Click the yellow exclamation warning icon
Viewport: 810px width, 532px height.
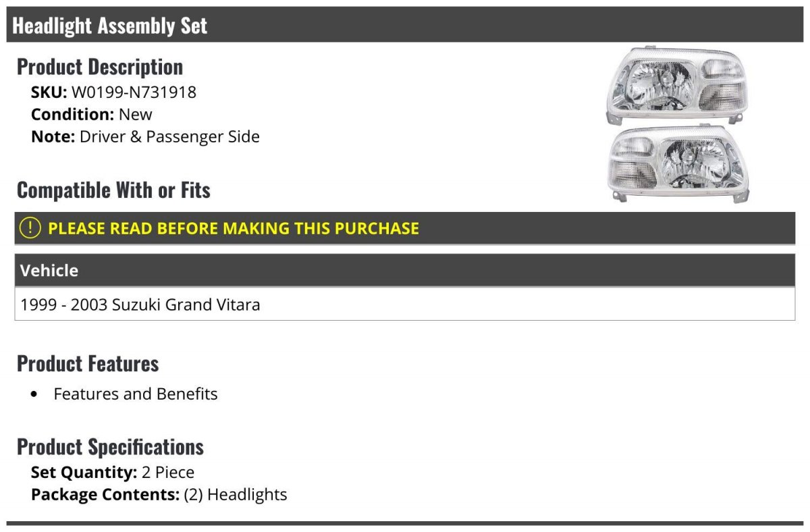[x=30, y=228]
